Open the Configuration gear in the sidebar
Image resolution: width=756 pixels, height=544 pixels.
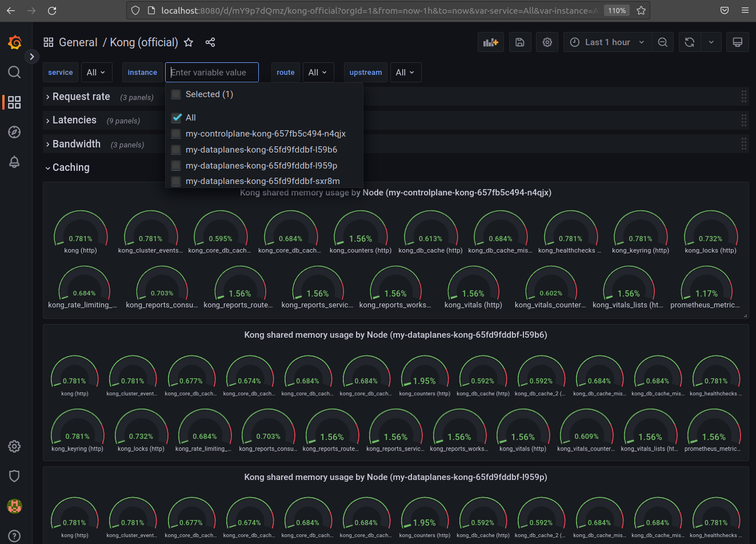pyautogui.click(x=14, y=446)
